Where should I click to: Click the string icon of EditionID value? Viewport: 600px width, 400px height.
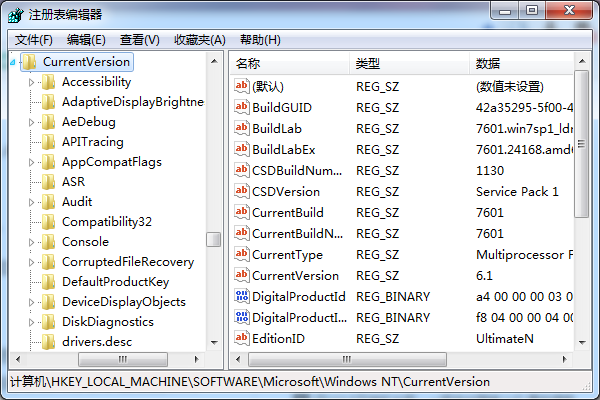click(x=242, y=338)
